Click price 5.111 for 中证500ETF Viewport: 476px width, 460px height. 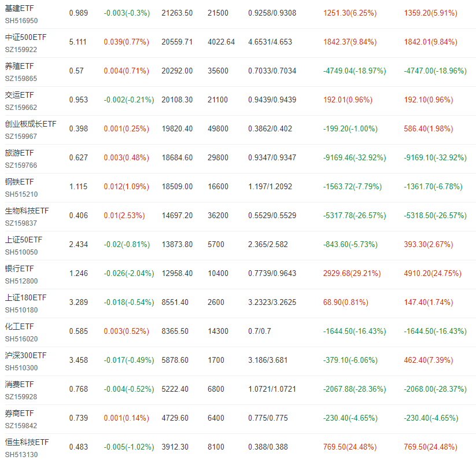[78, 42]
